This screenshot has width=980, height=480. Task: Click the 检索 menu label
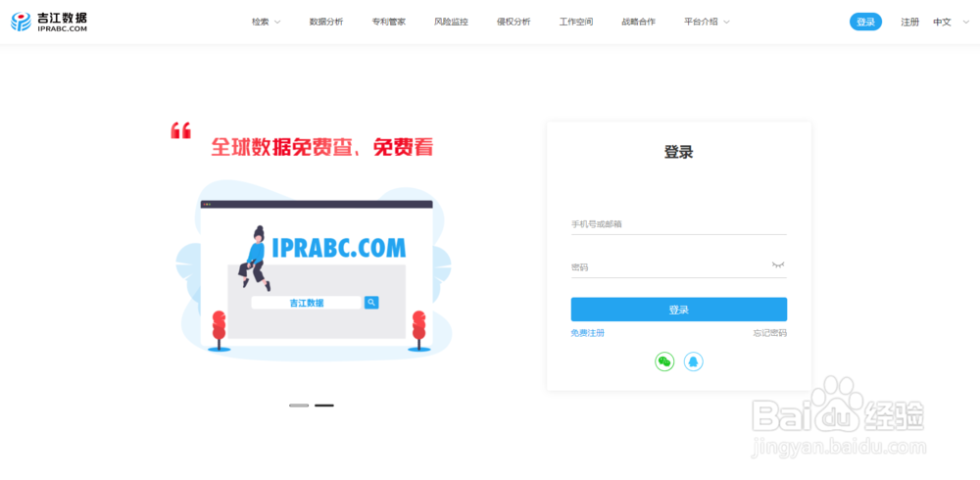coord(260,22)
